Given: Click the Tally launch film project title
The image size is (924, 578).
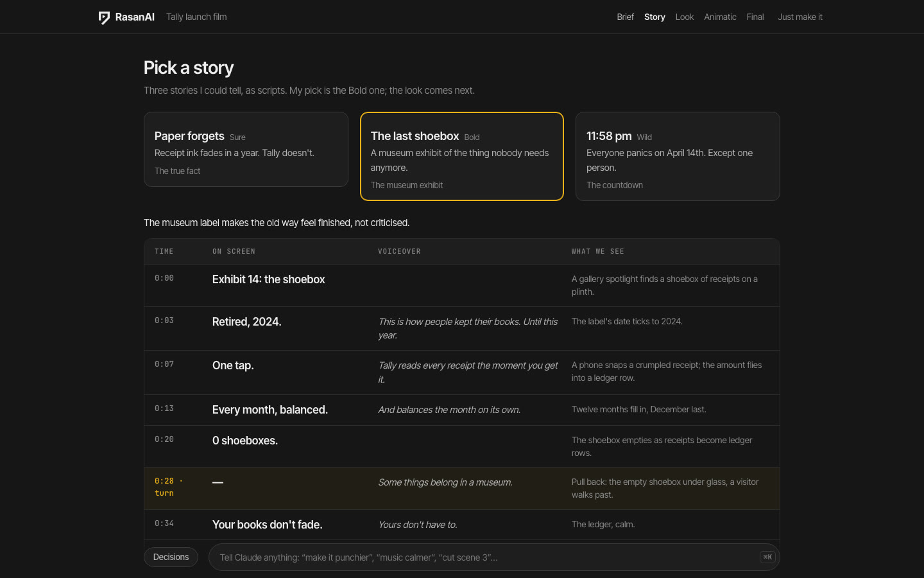Looking at the screenshot, I should [x=196, y=17].
